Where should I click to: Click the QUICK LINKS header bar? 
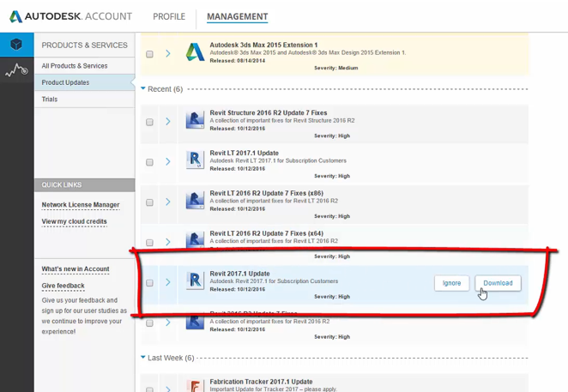pos(84,184)
